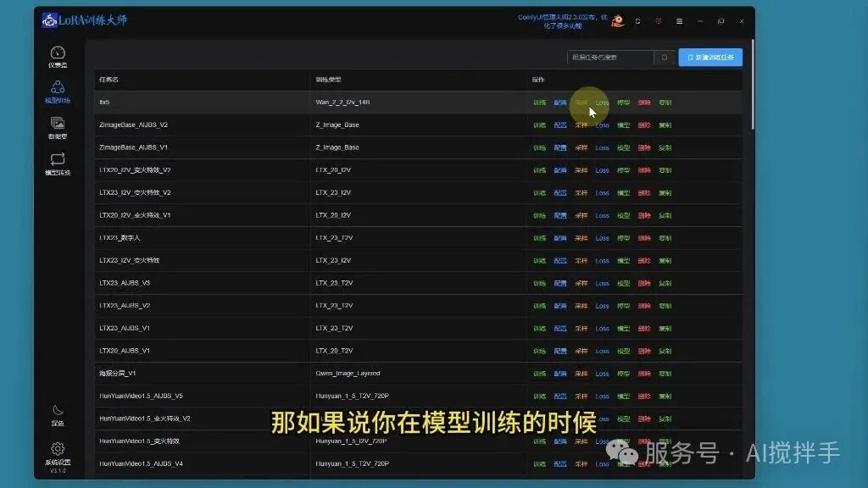This screenshot has width=868, height=488.
Task: Copy the LTX20_AIJBS_V1 task
Action: [665, 352]
